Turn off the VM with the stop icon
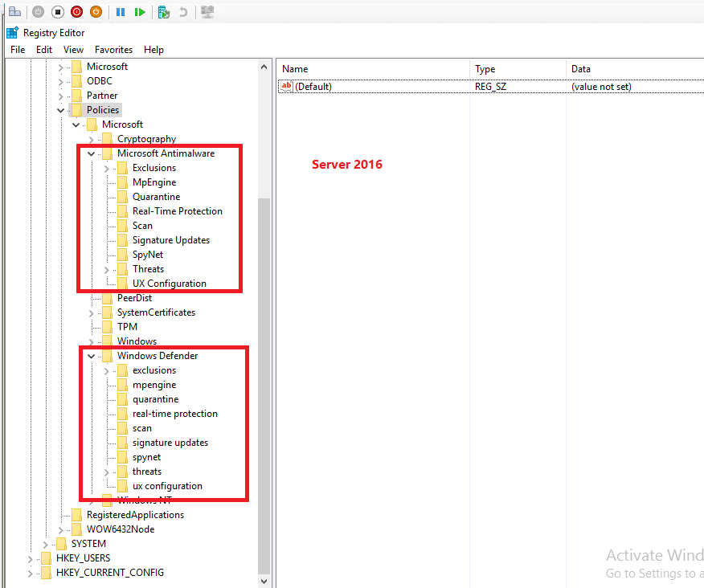This screenshot has height=588, width=704. coord(58,12)
